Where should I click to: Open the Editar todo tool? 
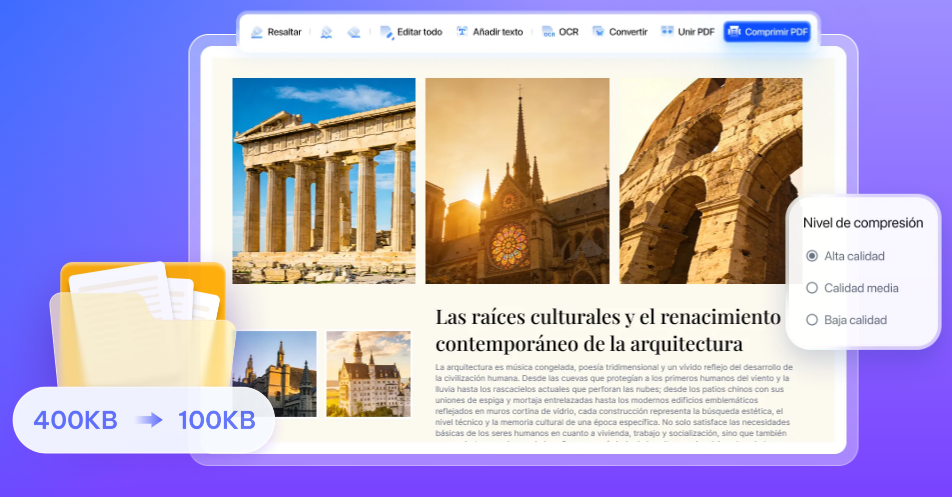pos(411,32)
